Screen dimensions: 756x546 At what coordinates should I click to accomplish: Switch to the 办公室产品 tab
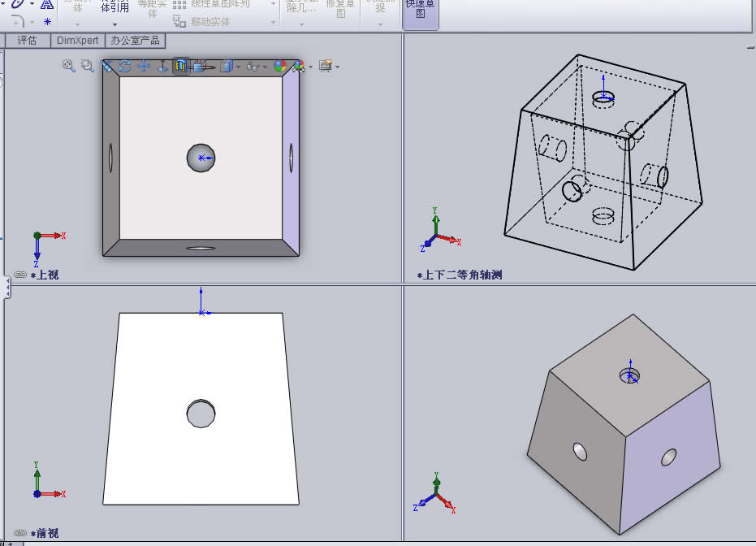pos(135,41)
